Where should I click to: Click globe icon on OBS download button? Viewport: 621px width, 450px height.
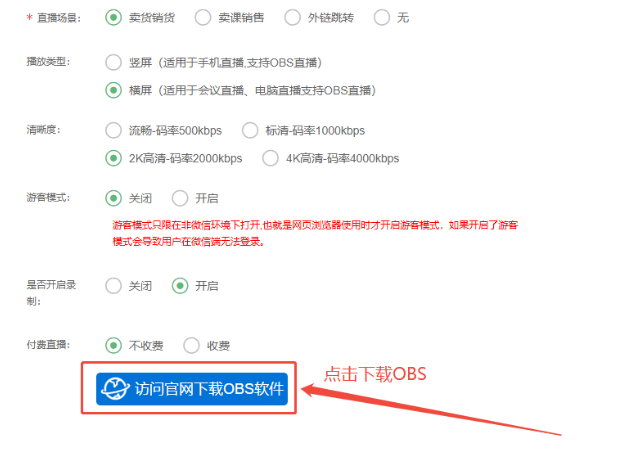click(x=115, y=389)
